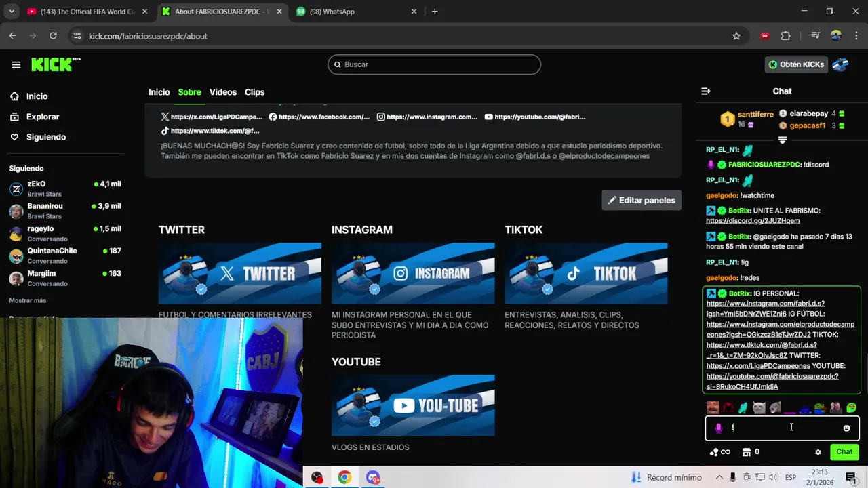
Task: Open the Instagram profile link in bio
Action: (427, 117)
